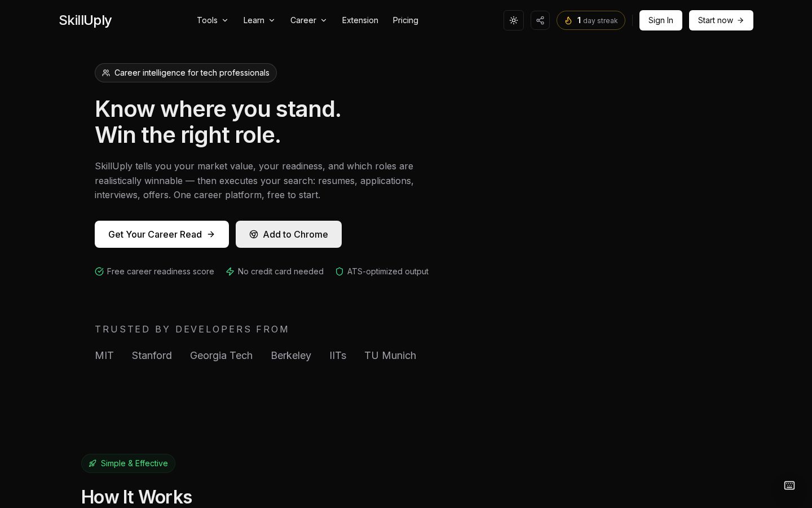812x508 pixels.
Task: Click the How It Works heading
Action: (x=136, y=497)
